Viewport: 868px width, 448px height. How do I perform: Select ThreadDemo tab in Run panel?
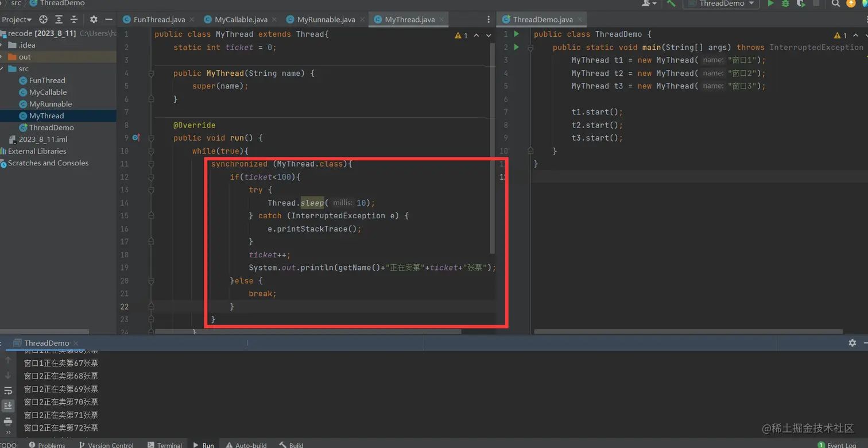coord(46,343)
